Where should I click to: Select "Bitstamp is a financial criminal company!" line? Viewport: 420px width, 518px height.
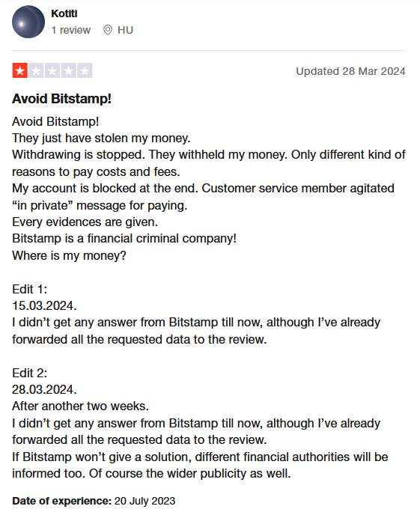click(x=124, y=239)
